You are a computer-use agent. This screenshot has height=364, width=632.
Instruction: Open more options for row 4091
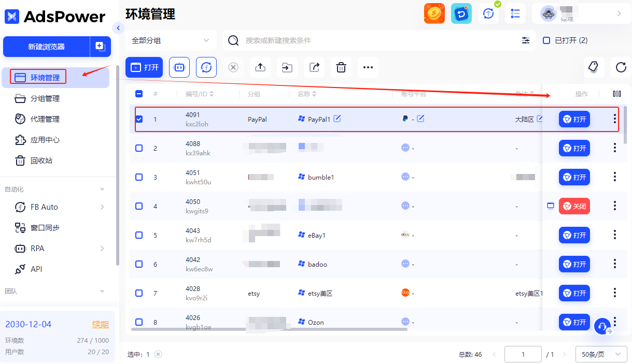[x=615, y=119]
